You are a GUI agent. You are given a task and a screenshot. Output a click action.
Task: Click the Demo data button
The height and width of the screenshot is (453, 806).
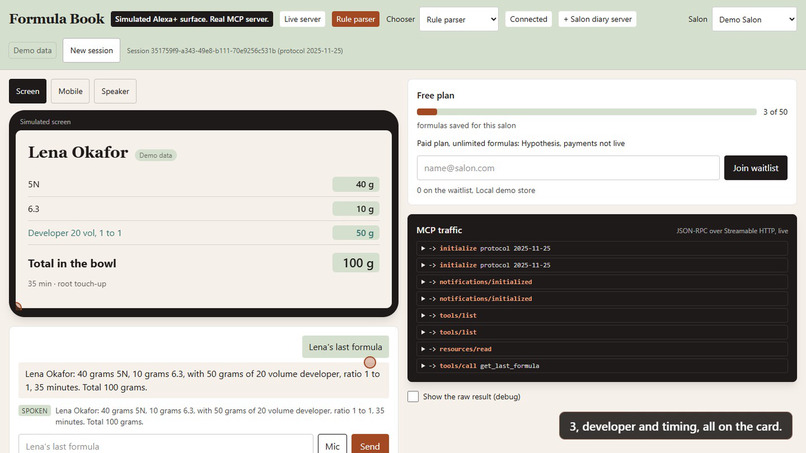tap(32, 50)
